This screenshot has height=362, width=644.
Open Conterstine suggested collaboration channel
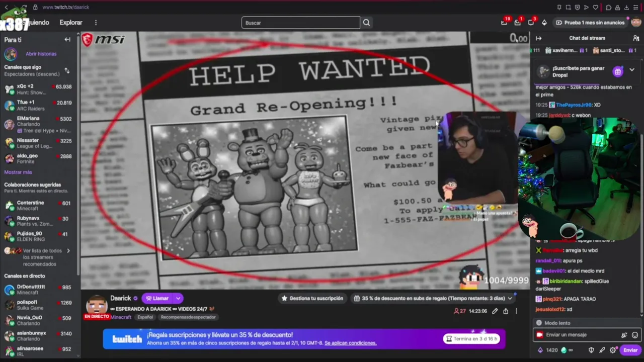point(38,205)
